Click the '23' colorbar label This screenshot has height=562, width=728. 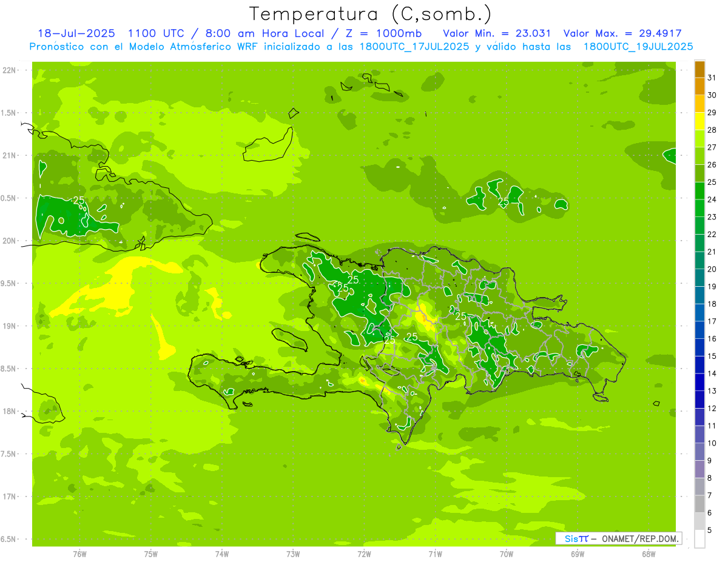click(x=712, y=217)
